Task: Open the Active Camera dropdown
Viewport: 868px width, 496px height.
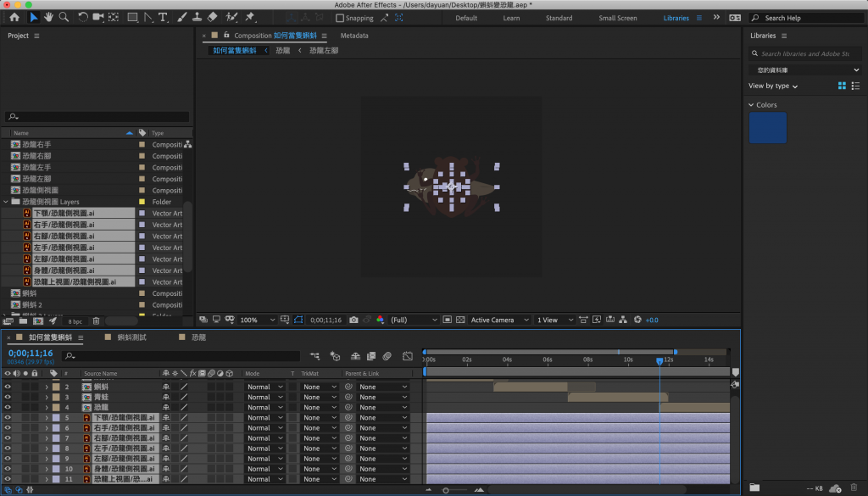Action: [500, 320]
